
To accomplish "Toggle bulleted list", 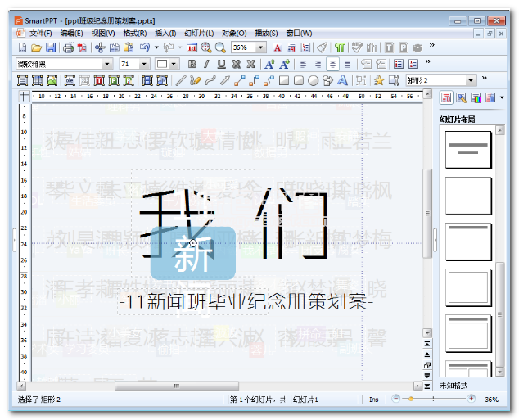I will [399, 64].
